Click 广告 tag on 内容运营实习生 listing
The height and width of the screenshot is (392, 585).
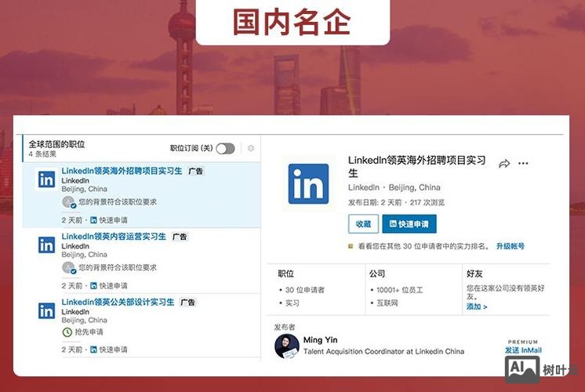tap(180, 237)
